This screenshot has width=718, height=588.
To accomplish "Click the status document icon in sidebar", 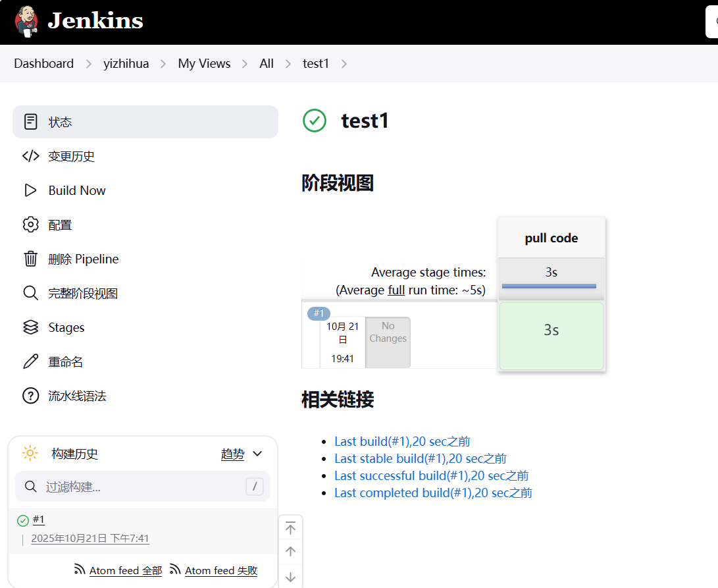I will [x=31, y=122].
